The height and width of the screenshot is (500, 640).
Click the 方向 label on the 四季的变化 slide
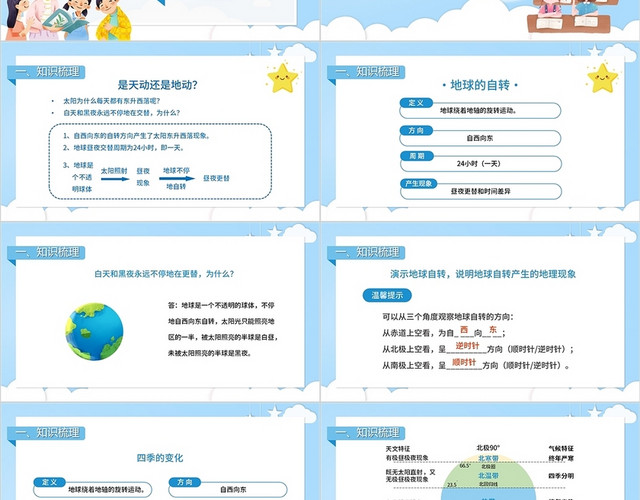[x=185, y=482]
